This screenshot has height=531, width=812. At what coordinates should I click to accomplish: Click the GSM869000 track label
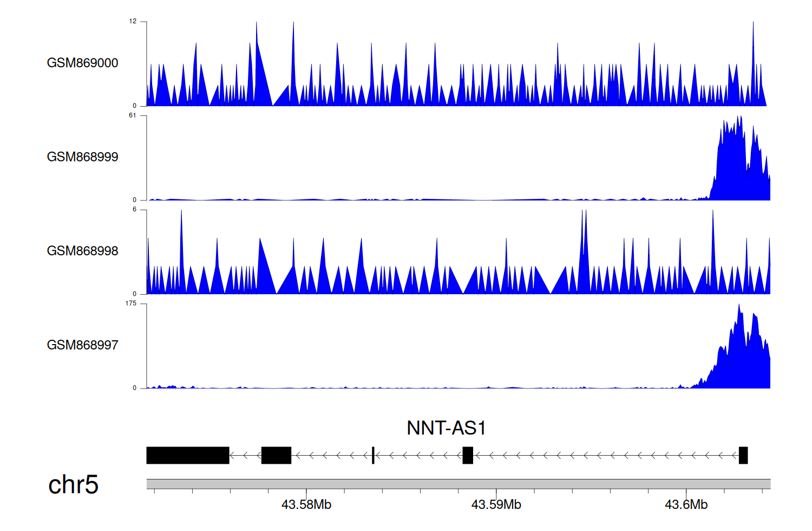point(82,63)
